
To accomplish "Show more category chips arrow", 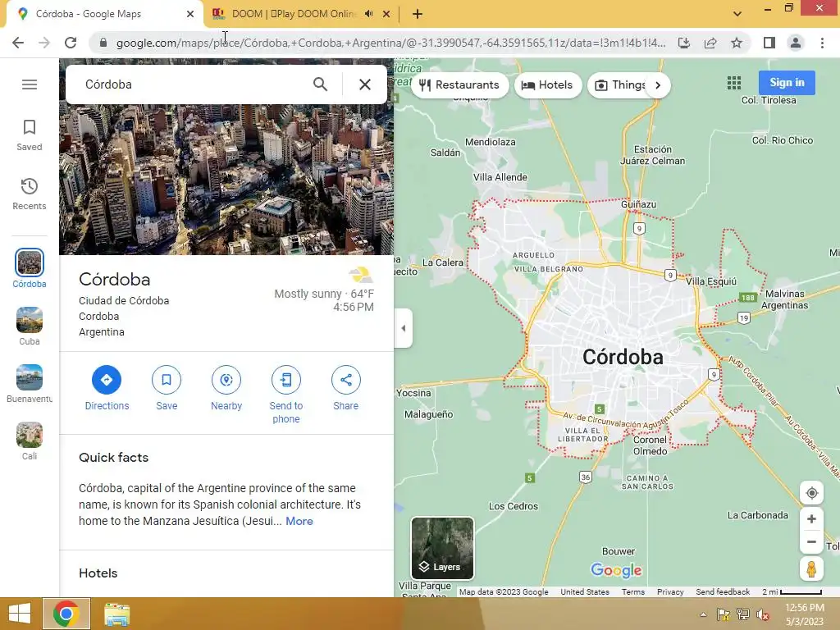I will [658, 85].
